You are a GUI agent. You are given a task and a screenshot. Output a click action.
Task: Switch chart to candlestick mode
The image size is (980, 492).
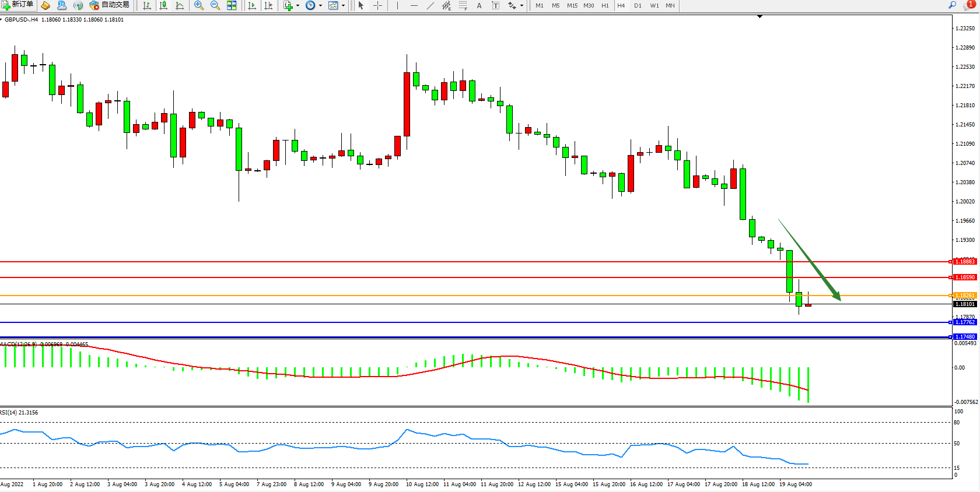(x=163, y=6)
